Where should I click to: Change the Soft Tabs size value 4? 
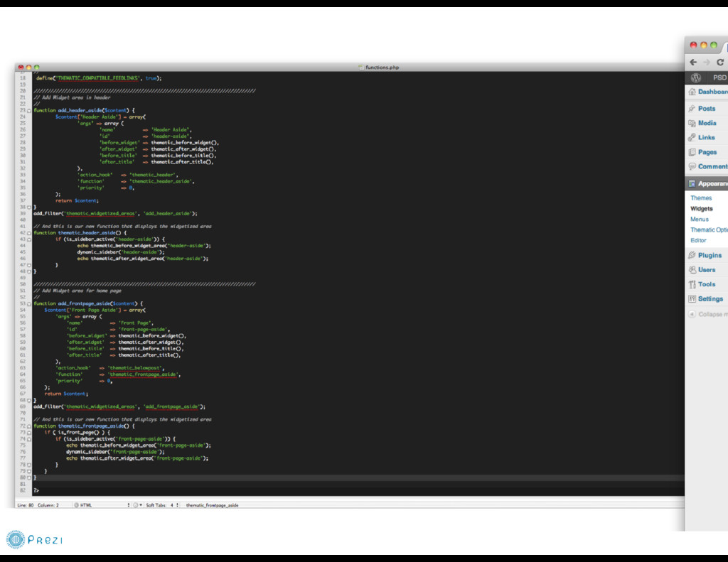[x=174, y=505]
